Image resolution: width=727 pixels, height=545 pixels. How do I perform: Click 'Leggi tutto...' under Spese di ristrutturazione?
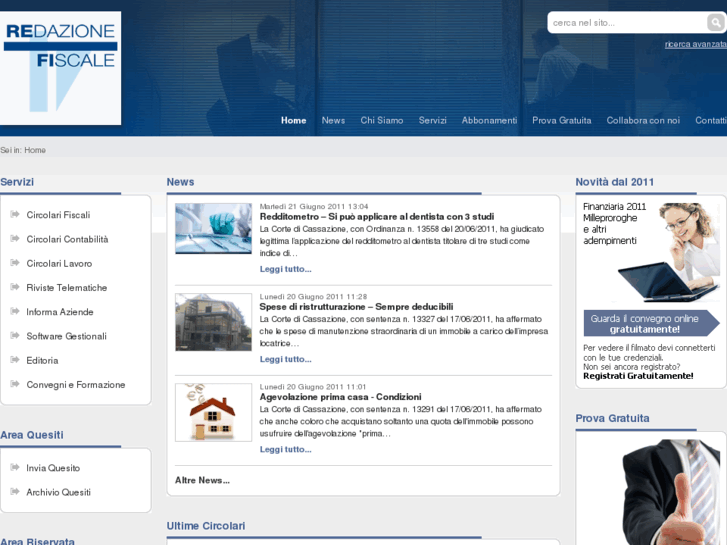point(285,359)
